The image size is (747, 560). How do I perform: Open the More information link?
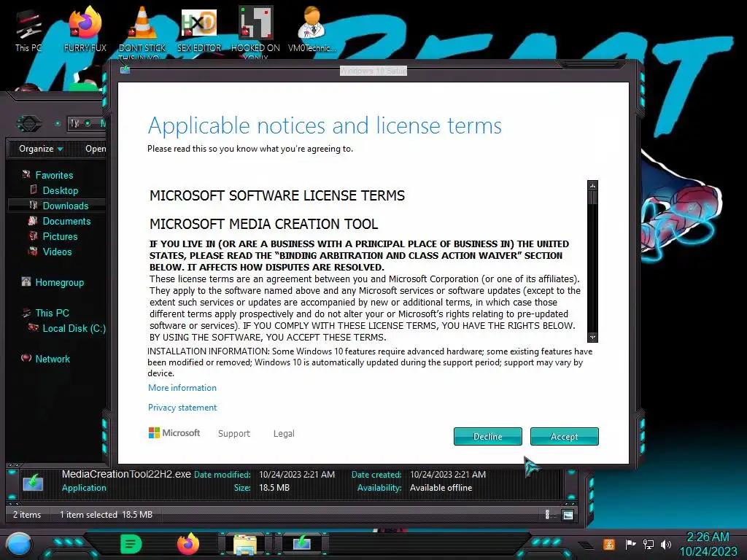click(x=182, y=388)
